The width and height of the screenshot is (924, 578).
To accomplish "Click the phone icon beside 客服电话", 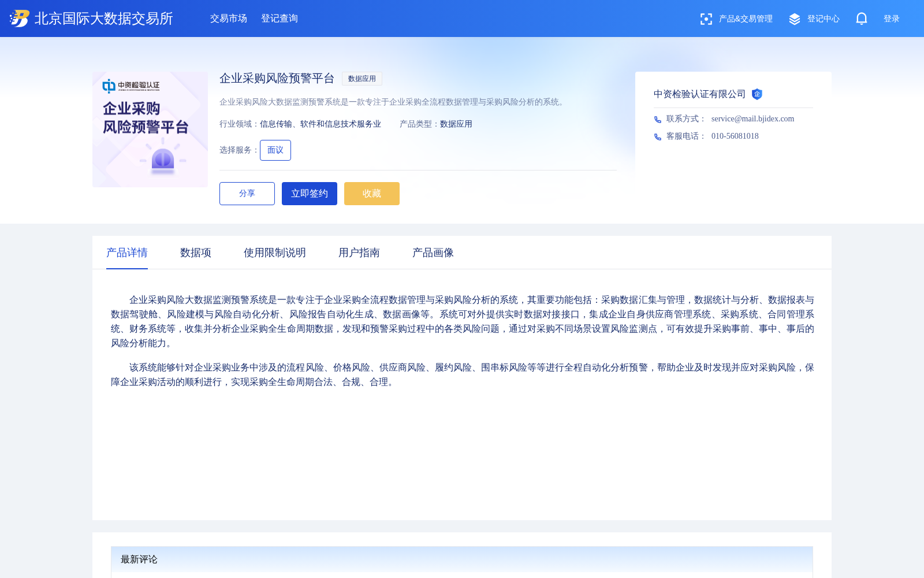I will point(658,137).
